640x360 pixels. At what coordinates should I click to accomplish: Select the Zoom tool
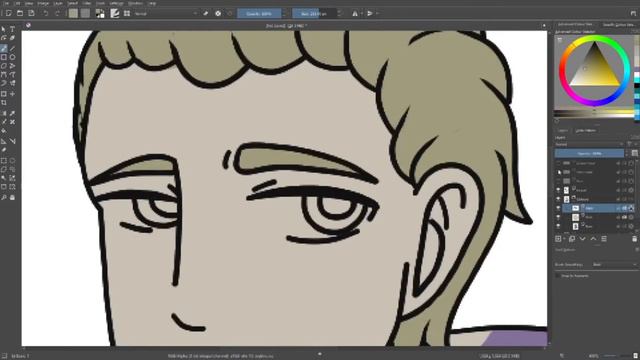pos(4,198)
